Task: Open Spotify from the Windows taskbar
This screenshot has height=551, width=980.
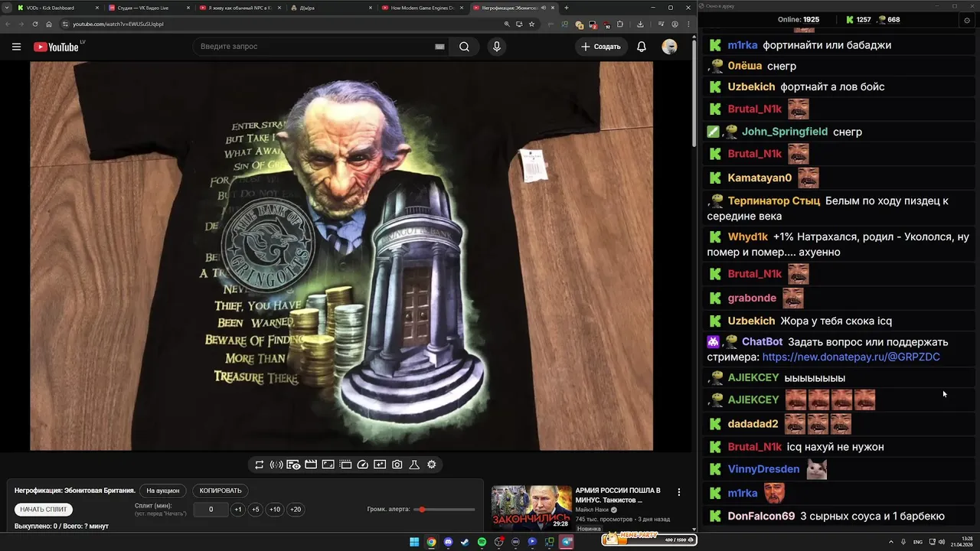Action: coord(482,542)
